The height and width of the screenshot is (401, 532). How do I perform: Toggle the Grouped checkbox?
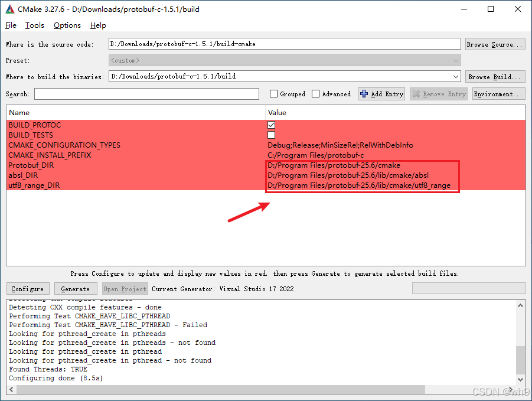click(x=273, y=93)
